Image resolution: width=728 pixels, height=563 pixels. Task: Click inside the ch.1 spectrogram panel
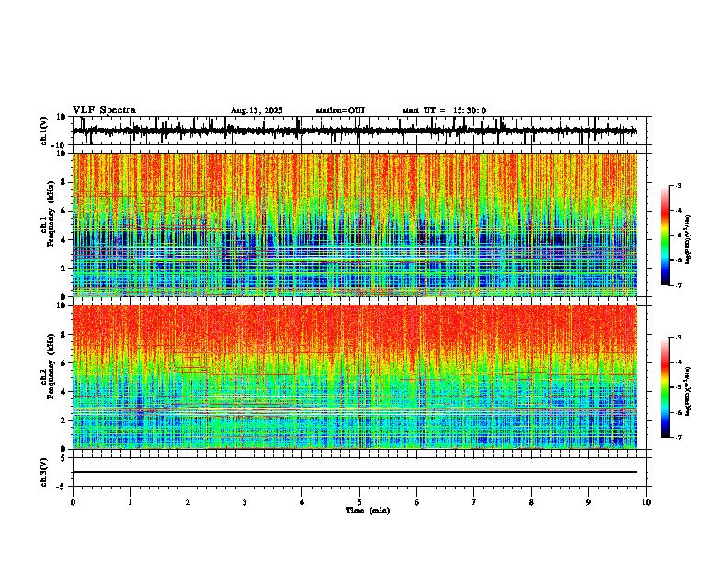354,224
